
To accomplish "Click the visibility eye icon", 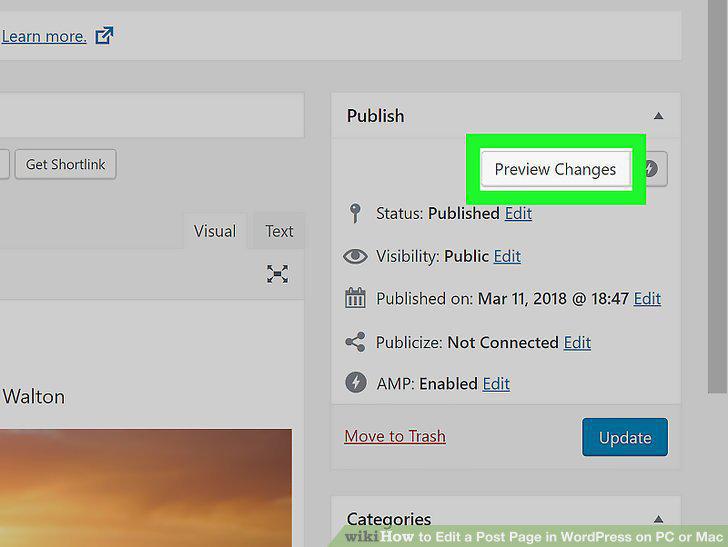I will (x=355, y=256).
